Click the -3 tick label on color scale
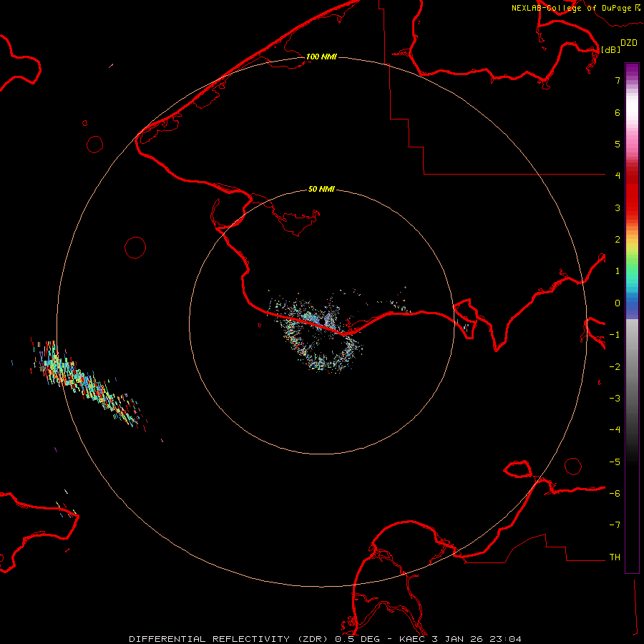Image resolution: width=644 pixels, height=644 pixels. point(615,399)
